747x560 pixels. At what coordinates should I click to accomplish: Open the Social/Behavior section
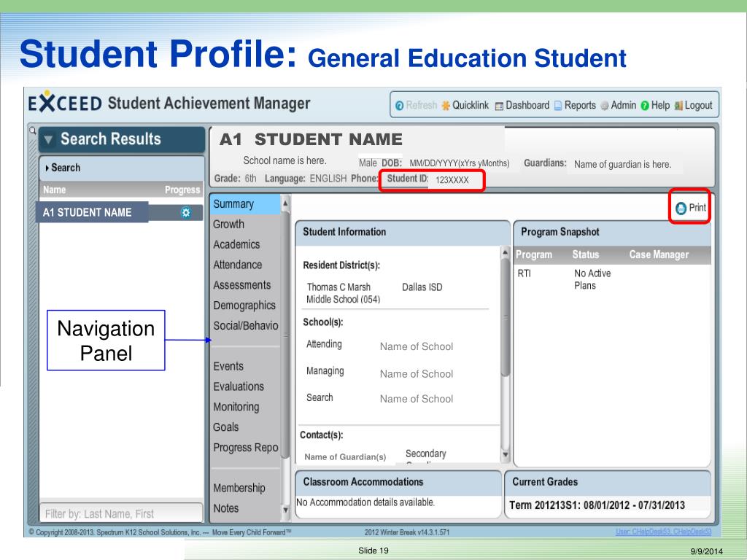pos(245,326)
